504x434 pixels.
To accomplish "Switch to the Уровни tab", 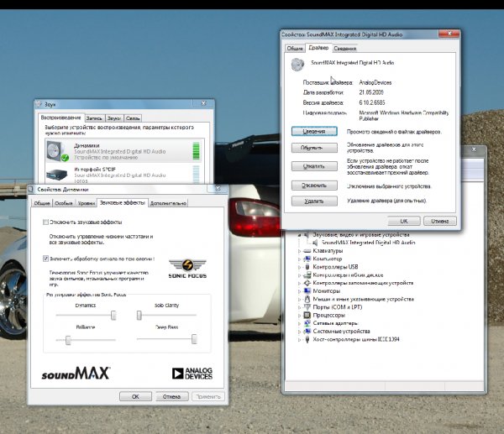I will pyautogui.click(x=87, y=203).
